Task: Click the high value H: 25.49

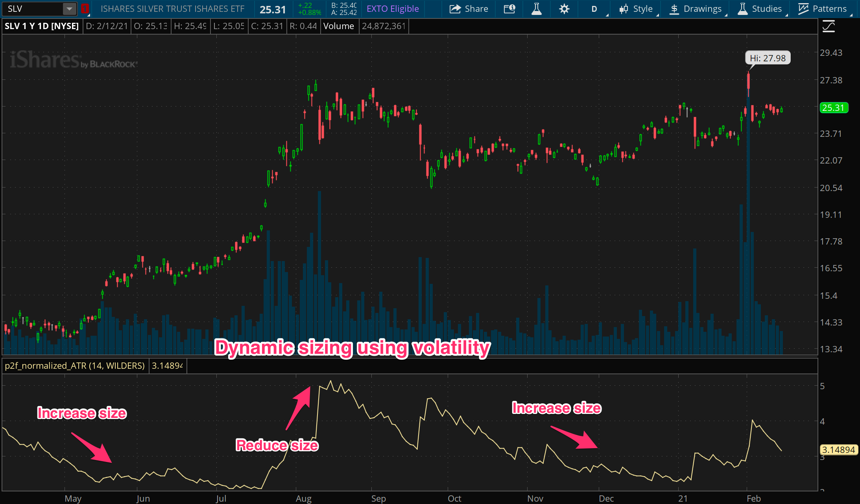Action: click(x=190, y=26)
